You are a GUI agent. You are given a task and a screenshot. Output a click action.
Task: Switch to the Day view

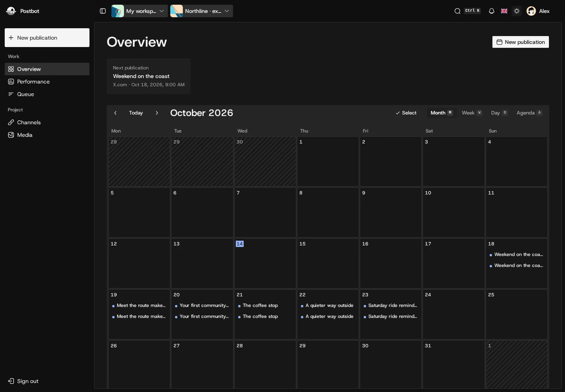click(x=499, y=113)
